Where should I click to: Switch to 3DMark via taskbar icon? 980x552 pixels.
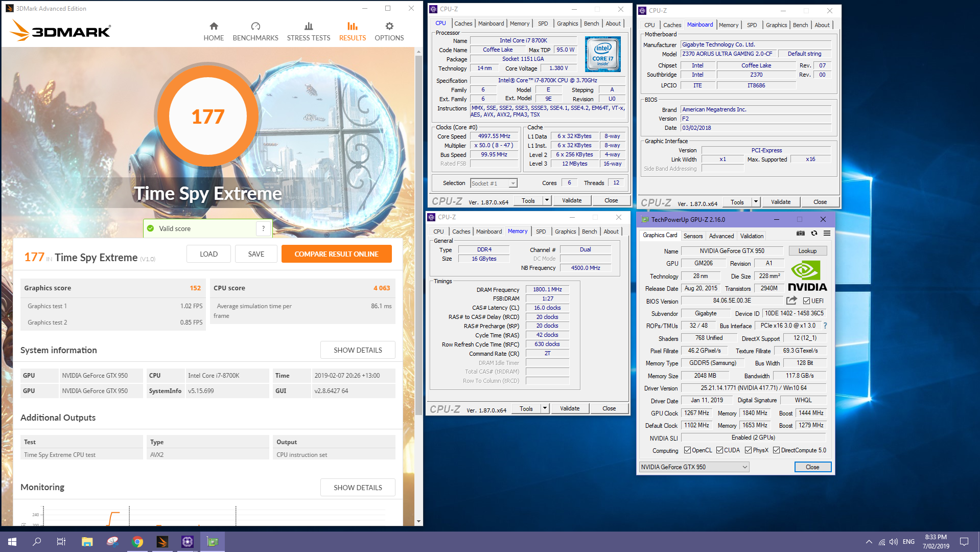[162, 542]
